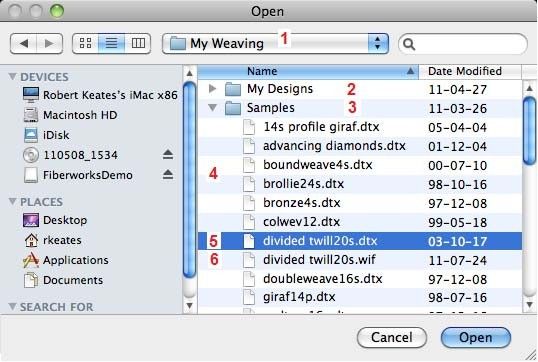Click the Open button

(476, 337)
